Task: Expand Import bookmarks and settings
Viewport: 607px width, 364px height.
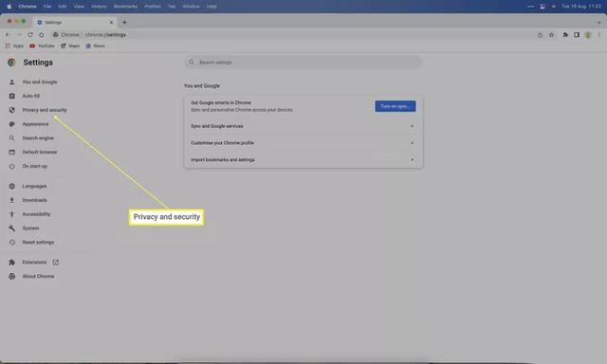Action: 303,160
